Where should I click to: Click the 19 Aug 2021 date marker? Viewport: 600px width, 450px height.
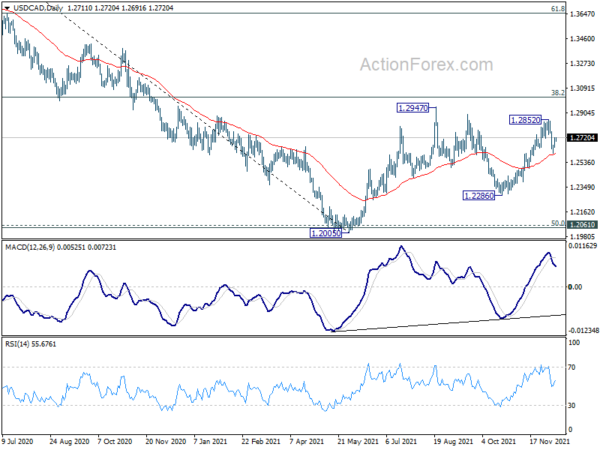(x=453, y=441)
